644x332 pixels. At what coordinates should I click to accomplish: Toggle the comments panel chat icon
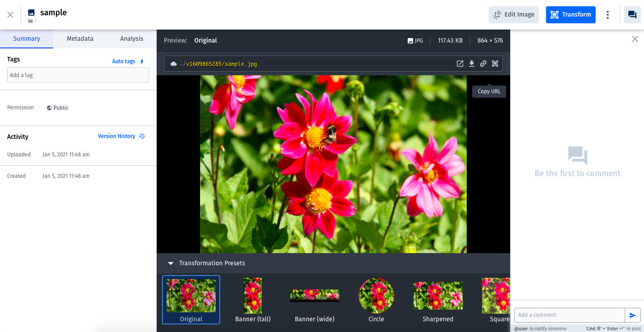[632, 15]
